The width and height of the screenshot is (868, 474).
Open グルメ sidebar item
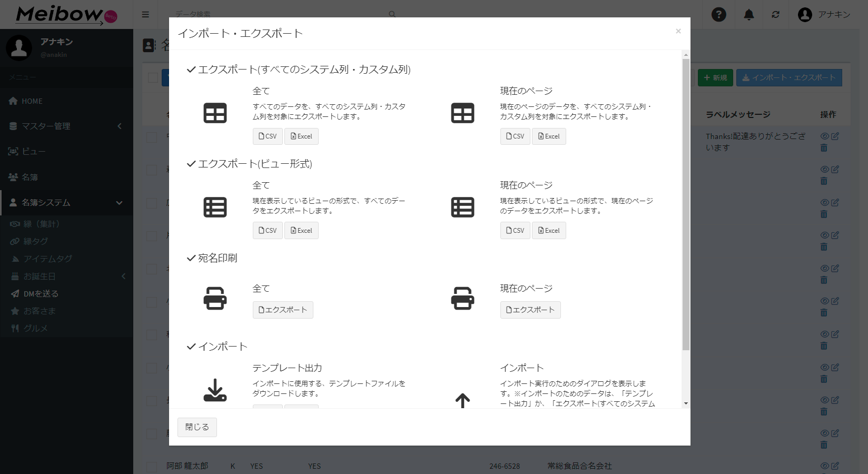[x=66, y=328]
